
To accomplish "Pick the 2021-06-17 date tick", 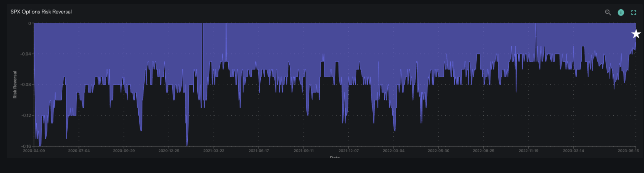I will pos(259,151).
